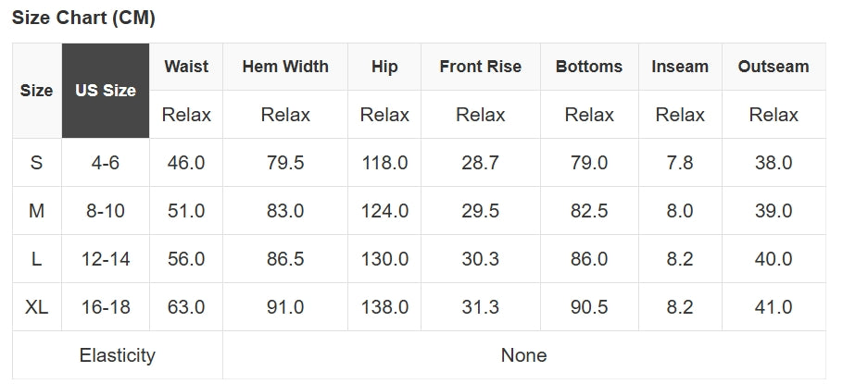Click the US size 8-10 cell

click(x=106, y=211)
